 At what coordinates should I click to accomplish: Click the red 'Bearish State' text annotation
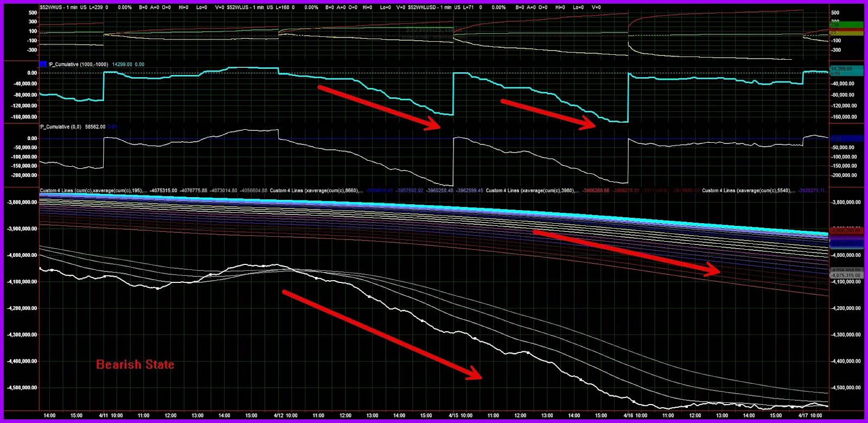click(x=135, y=364)
